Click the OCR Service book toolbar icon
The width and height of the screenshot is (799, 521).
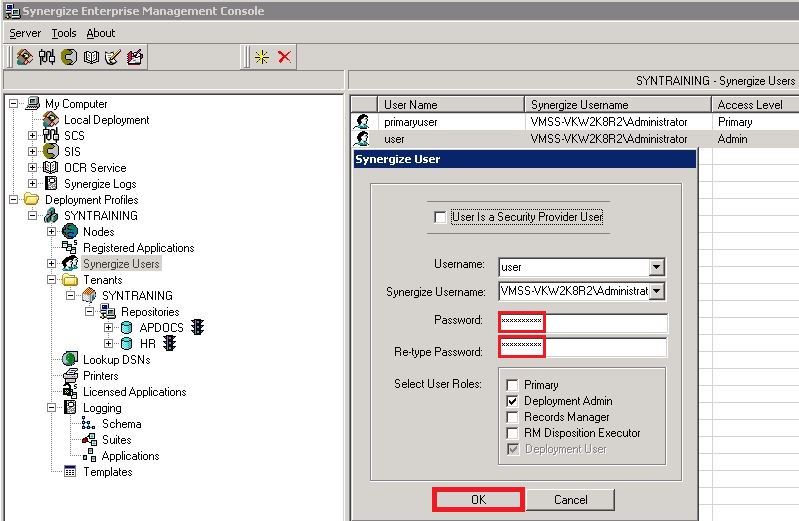(x=91, y=57)
